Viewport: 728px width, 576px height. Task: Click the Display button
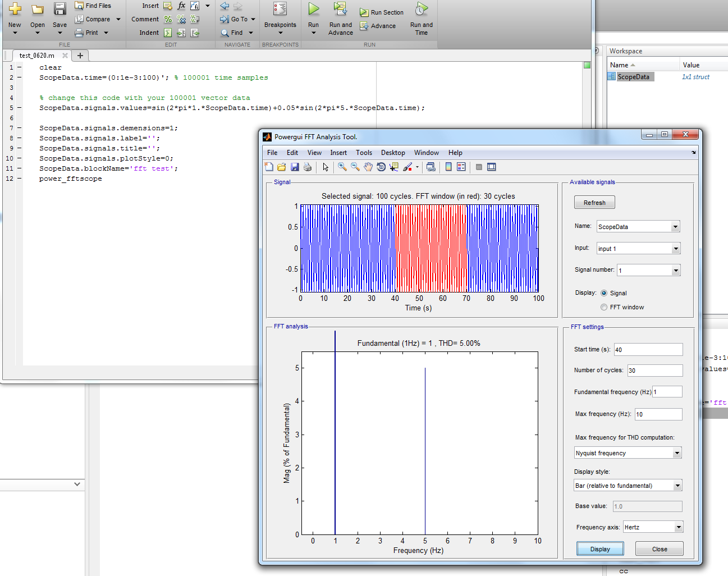[x=600, y=549]
